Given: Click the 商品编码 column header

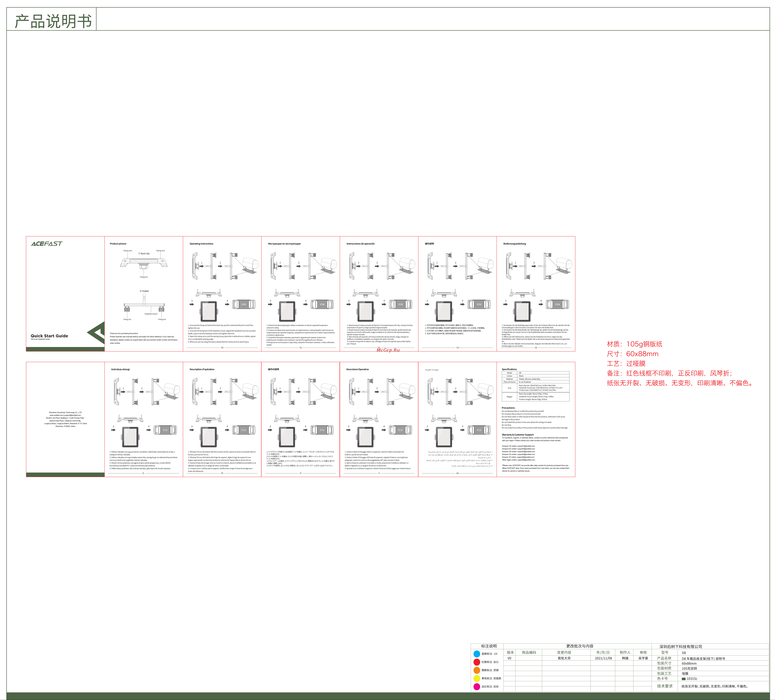Looking at the screenshot, I should click(529, 652).
